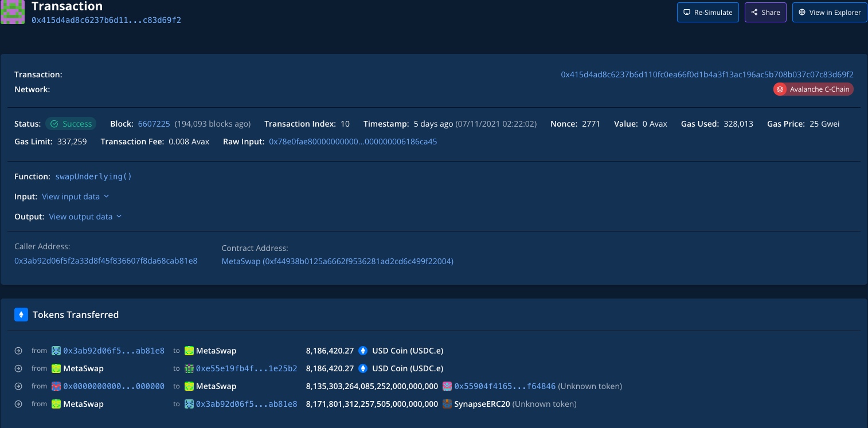The width and height of the screenshot is (868, 428).
Task: Click the Avalanche C-Chain network badge
Action: pos(813,89)
